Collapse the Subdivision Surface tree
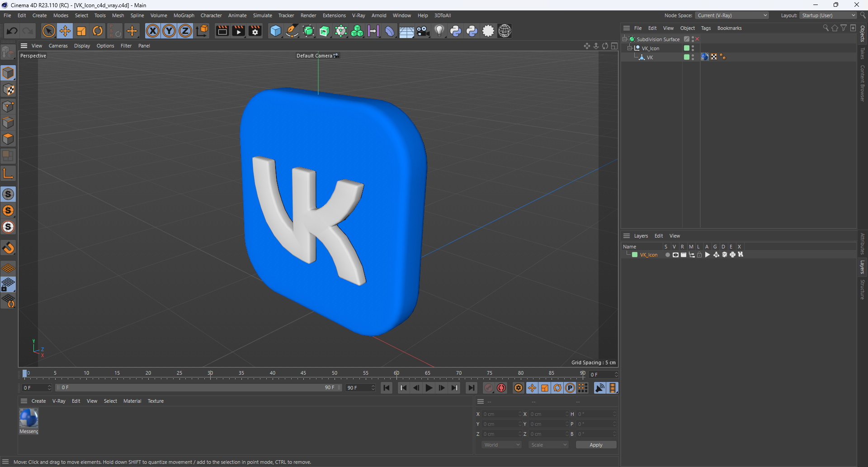Viewport: 868px width, 467px height. 625,39
